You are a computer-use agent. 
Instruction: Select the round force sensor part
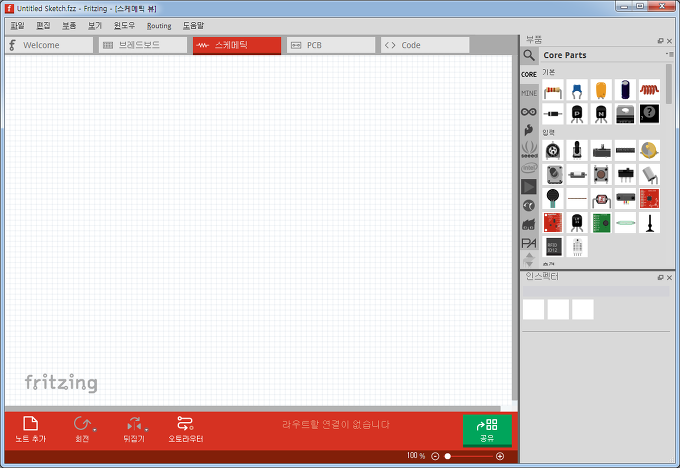pyautogui.click(x=553, y=199)
